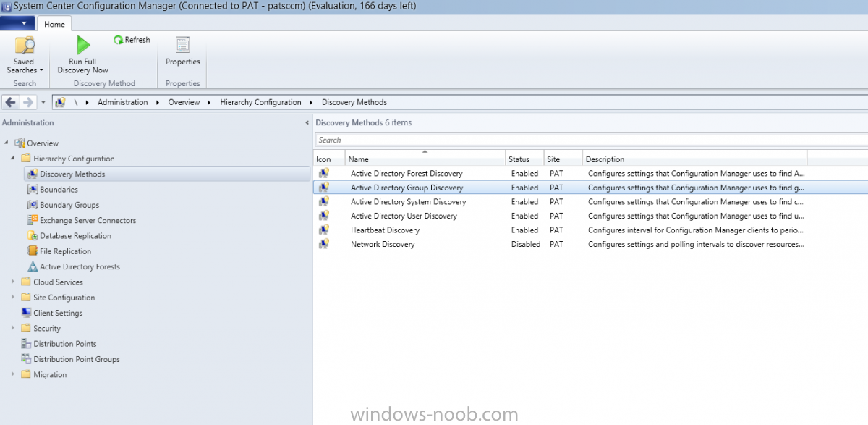This screenshot has width=868, height=425.
Task: Open the Boundaries node icon
Action: [x=33, y=189]
